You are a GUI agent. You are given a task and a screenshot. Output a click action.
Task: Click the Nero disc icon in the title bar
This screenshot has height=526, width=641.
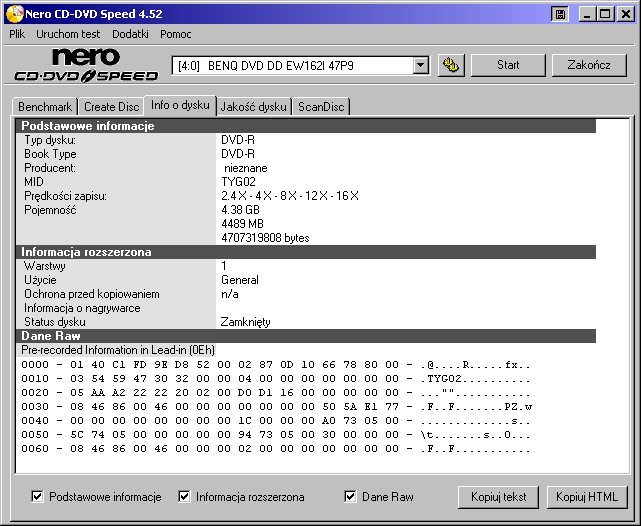coord(15,14)
